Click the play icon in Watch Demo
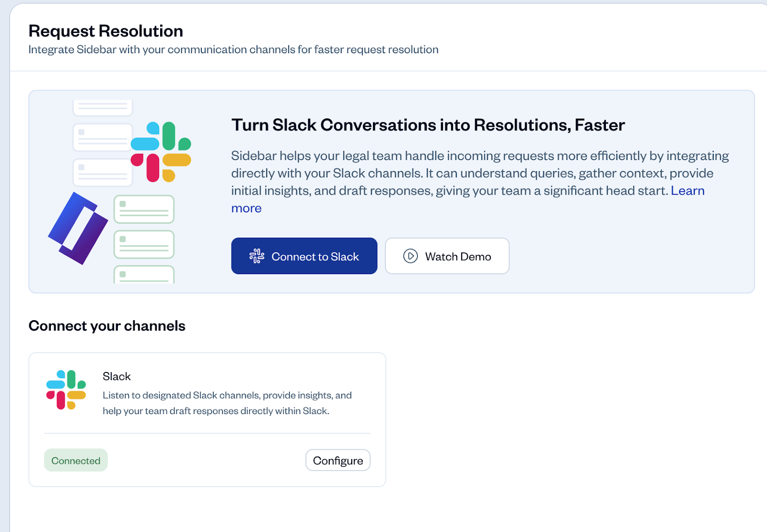767x532 pixels. [410, 256]
